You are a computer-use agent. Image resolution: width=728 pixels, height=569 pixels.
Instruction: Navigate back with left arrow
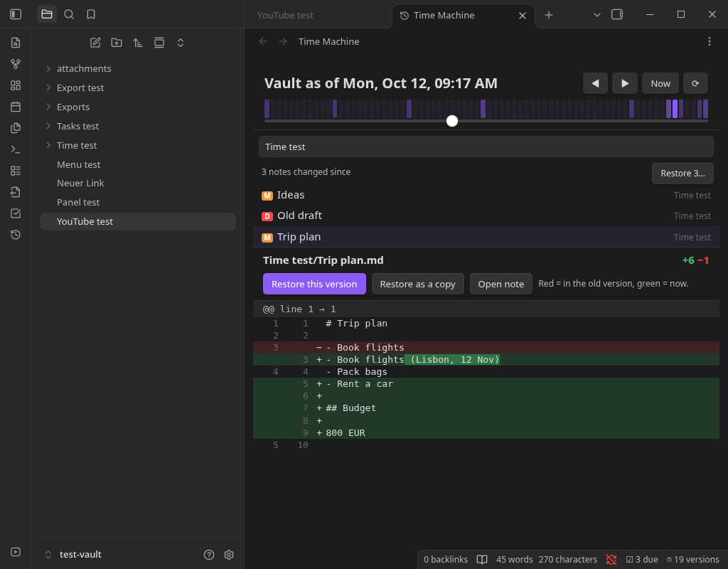click(x=263, y=41)
